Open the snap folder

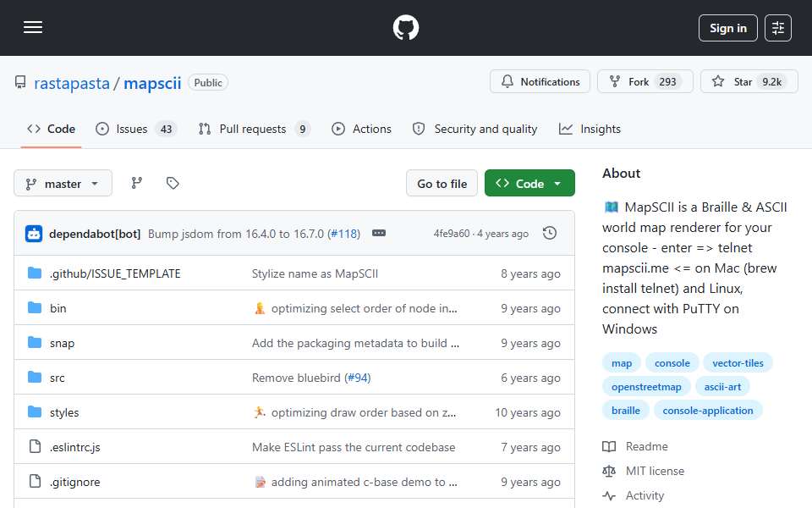[62, 343]
